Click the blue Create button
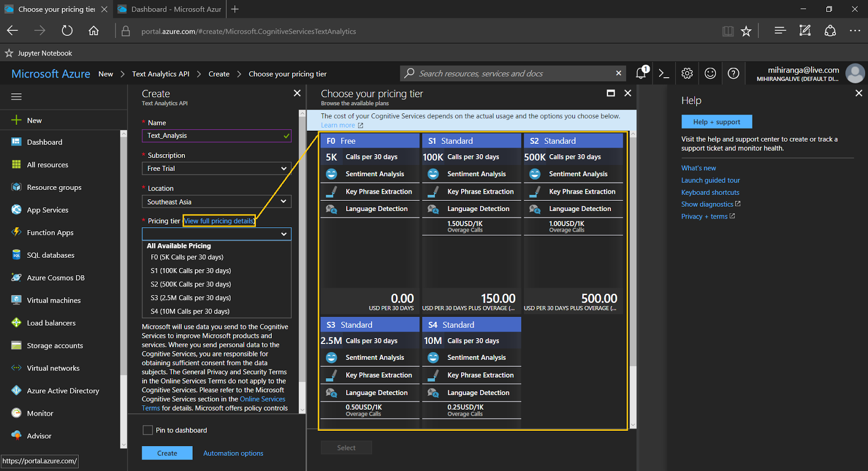This screenshot has width=868, height=471. point(167,453)
